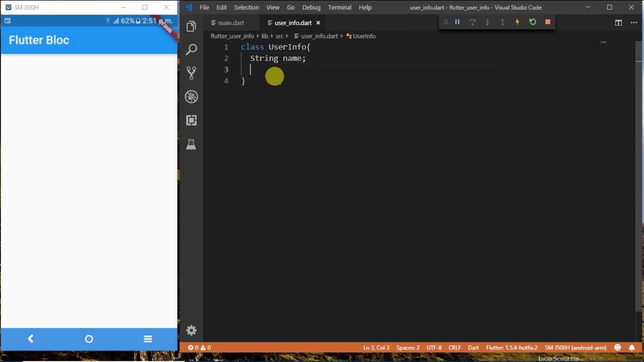Open the Selection menu

click(247, 8)
